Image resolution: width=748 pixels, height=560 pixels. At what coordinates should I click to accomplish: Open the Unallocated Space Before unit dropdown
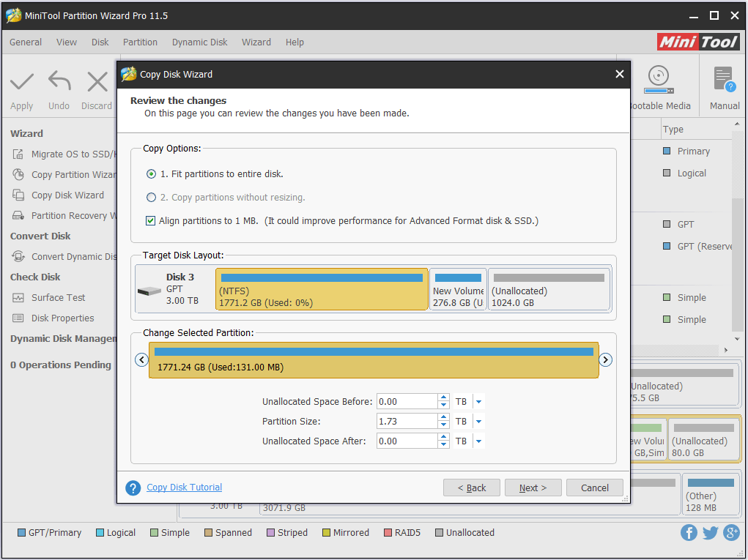(x=479, y=401)
